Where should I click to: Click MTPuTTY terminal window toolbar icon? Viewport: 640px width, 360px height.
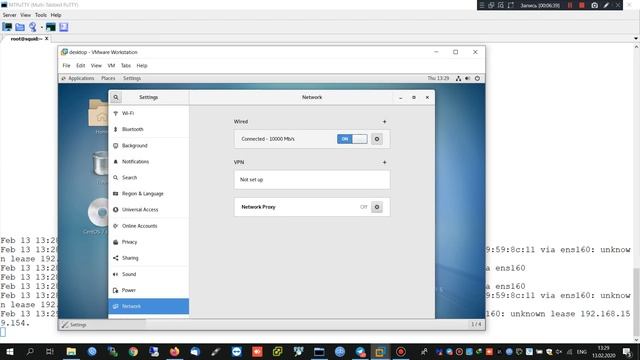tap(51, 27)
